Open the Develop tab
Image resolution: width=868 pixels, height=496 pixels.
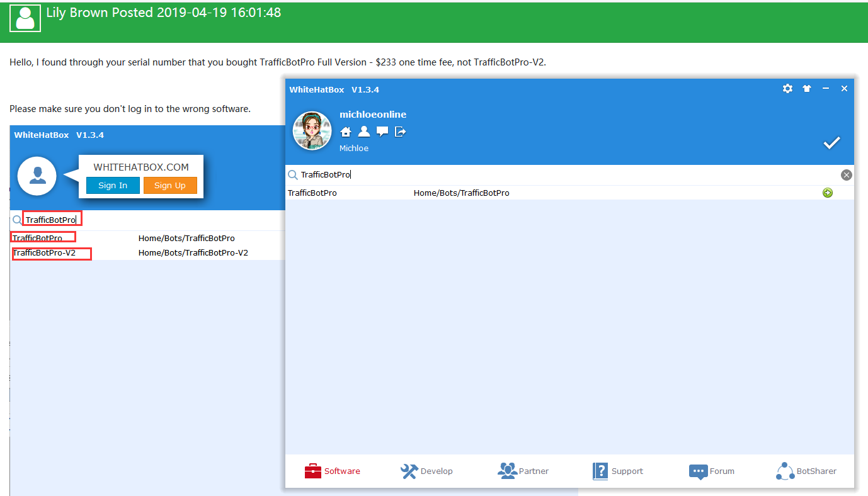[x=426, y=471]
